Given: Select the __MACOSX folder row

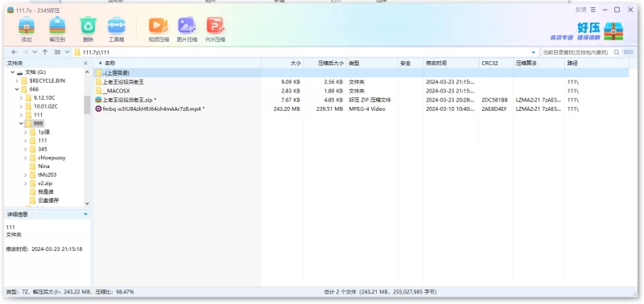Looking at the screenshot, I should tap(361, 91).
